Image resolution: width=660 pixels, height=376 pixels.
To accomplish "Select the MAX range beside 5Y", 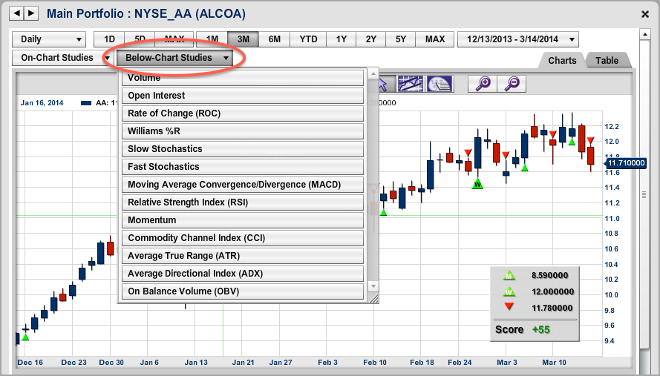I will pyautogui.click(x=435, y=39).
